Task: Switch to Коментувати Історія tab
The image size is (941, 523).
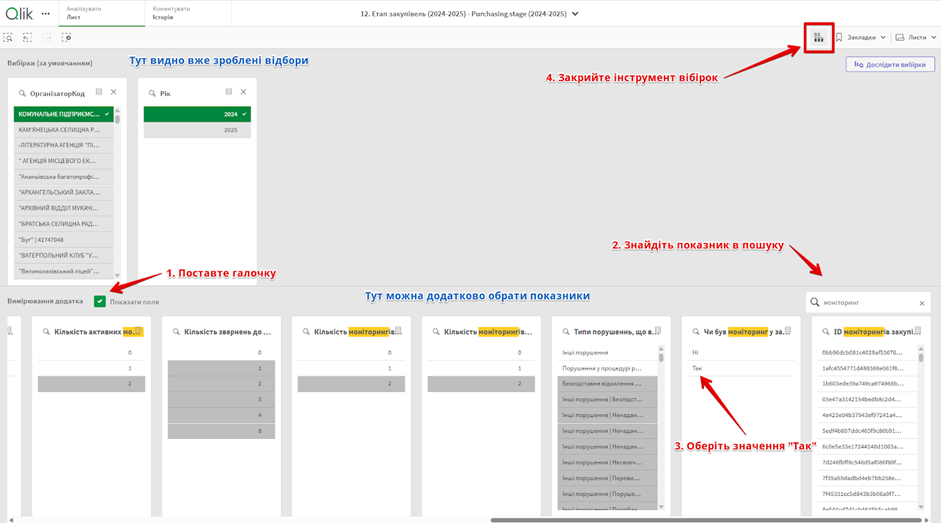Action: pos(171,13)
